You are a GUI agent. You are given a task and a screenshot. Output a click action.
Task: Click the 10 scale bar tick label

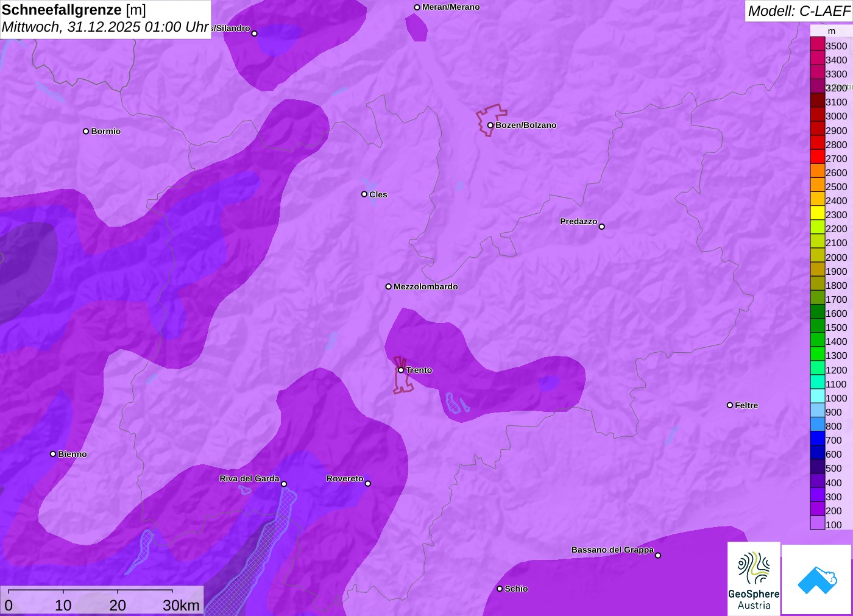pyautogui.click(x=63, y=605)
